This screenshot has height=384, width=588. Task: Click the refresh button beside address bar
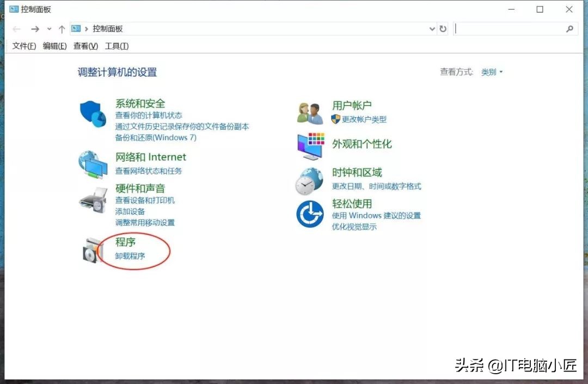coord(443,28)
